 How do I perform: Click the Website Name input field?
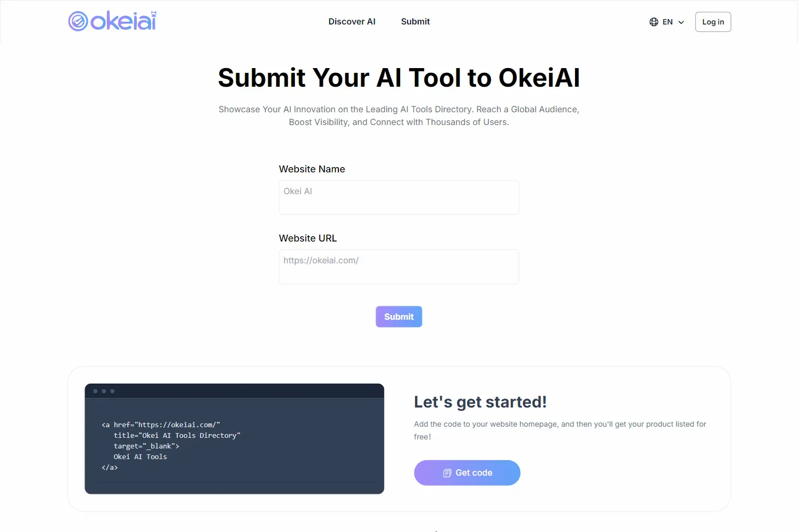[398, 197]
